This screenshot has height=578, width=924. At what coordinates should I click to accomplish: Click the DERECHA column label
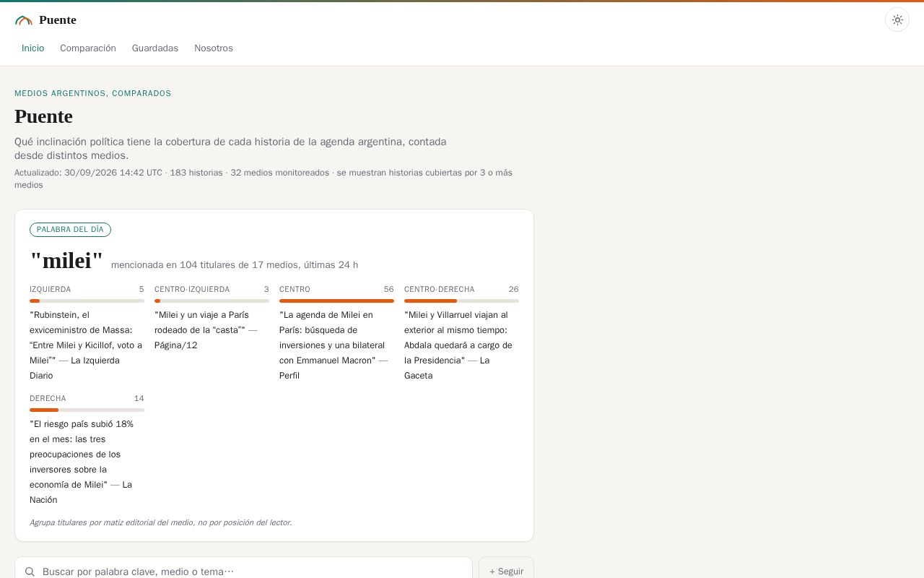pos(48,398)
